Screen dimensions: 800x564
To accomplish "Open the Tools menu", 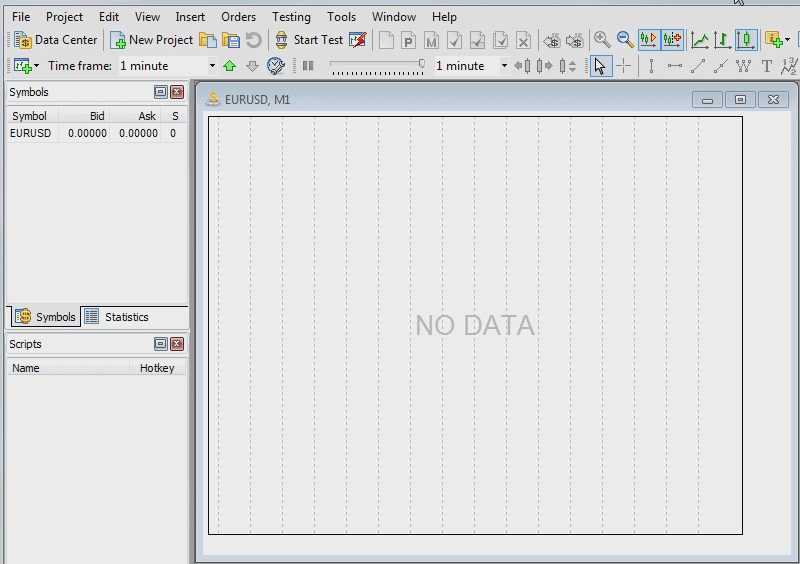I will 341,17.
